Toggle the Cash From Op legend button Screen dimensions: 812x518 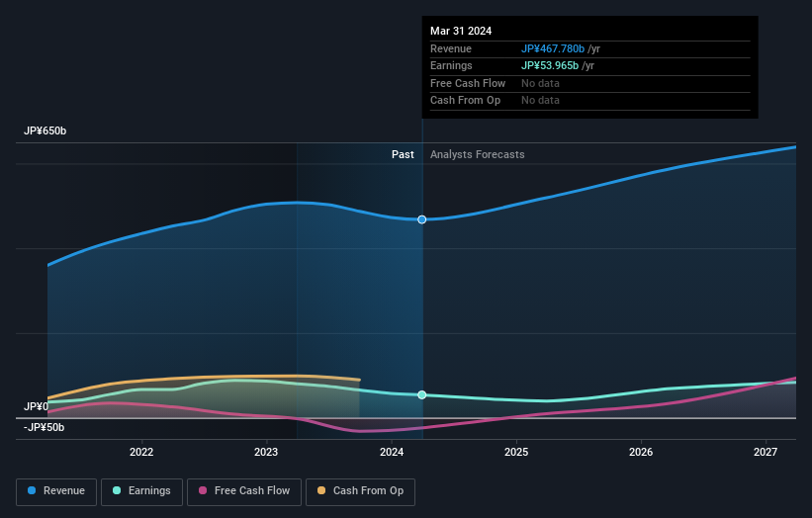[x=360, y=491]
